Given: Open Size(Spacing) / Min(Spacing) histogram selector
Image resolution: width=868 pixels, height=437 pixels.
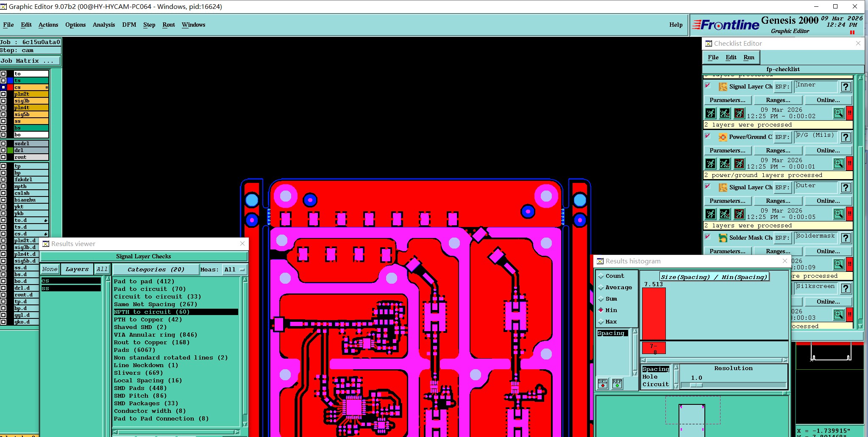Looking at the screenshot, I should [x=714, y=277].
